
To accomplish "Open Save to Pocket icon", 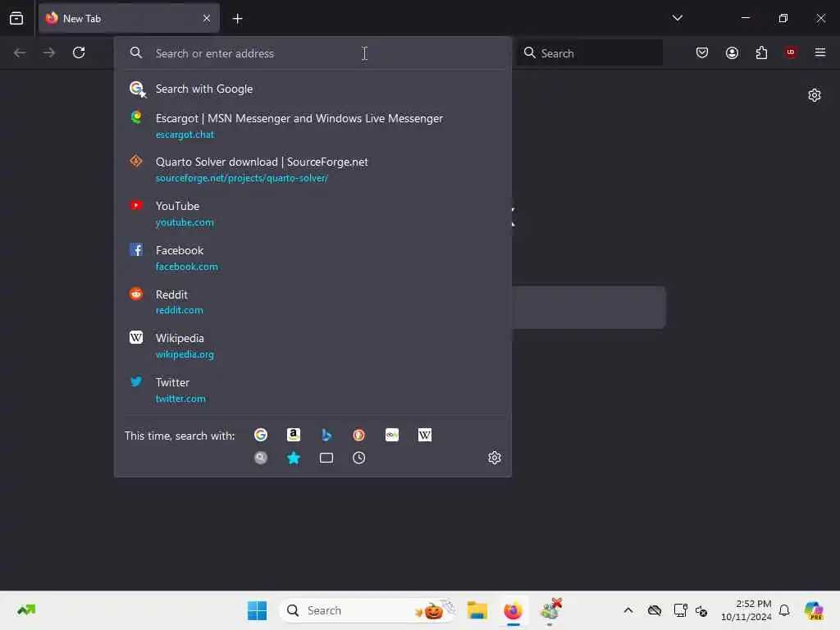I will (702, 52).
